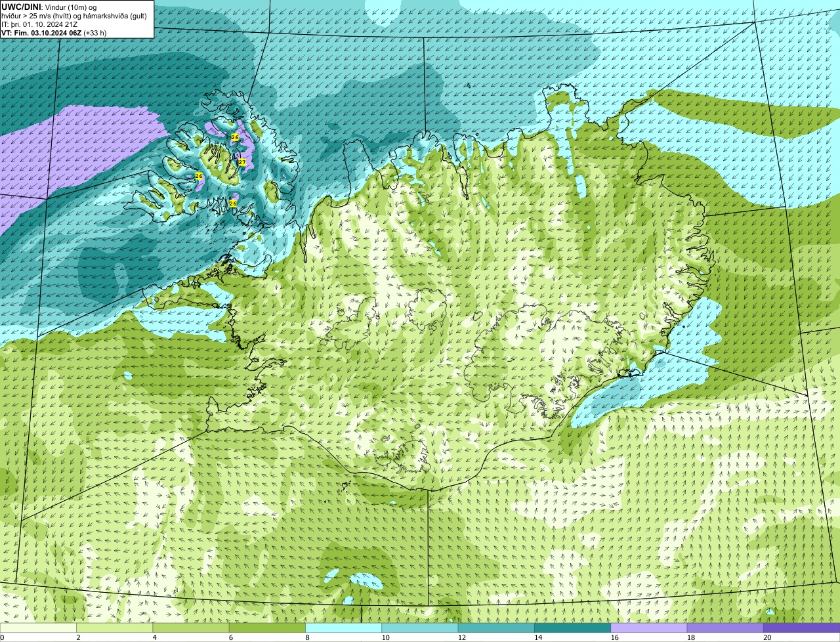This screenshot has width=840, height=642.
Task: Click the legend value 20
Action: click(767, 637)
